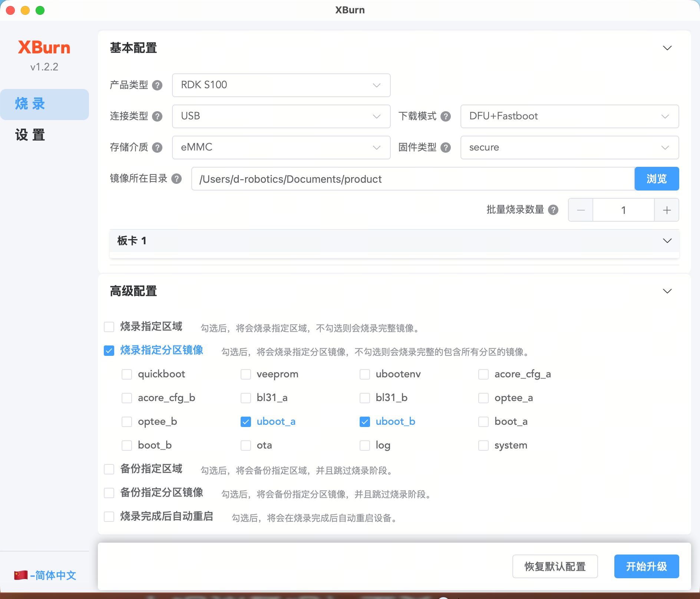Open the secure firmware type dropdown
The width and height of the screenshot is (700, 599).
[569, 148]
